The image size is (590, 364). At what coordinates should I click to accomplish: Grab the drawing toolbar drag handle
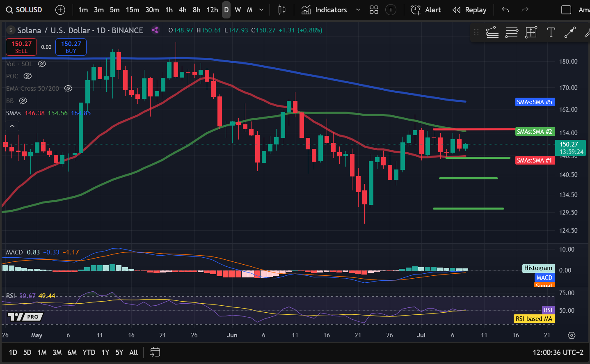pos(476,32)
